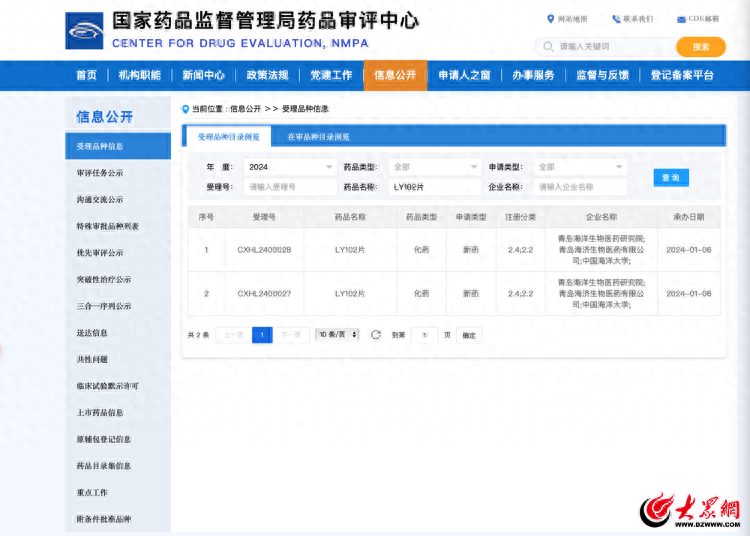750x536 pixels.
Task: Click the magnifier icon in search box
Action: point(548,46)
